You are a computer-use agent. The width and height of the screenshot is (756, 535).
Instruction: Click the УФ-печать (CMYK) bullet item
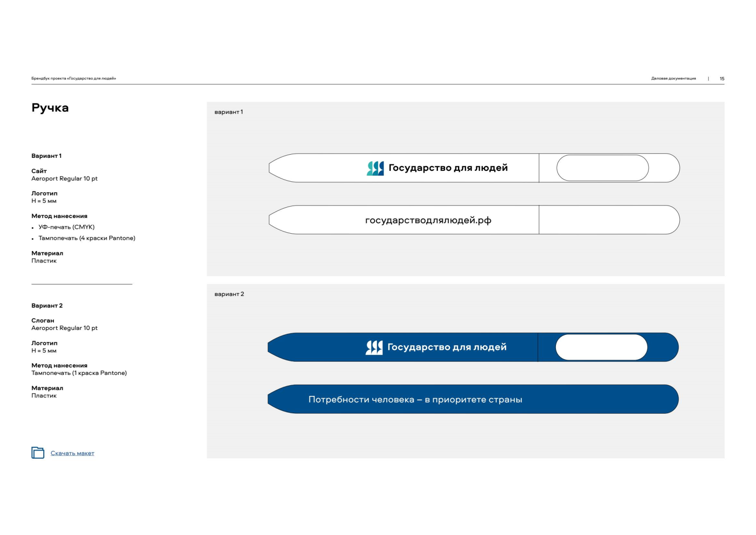tap(66, 227)
